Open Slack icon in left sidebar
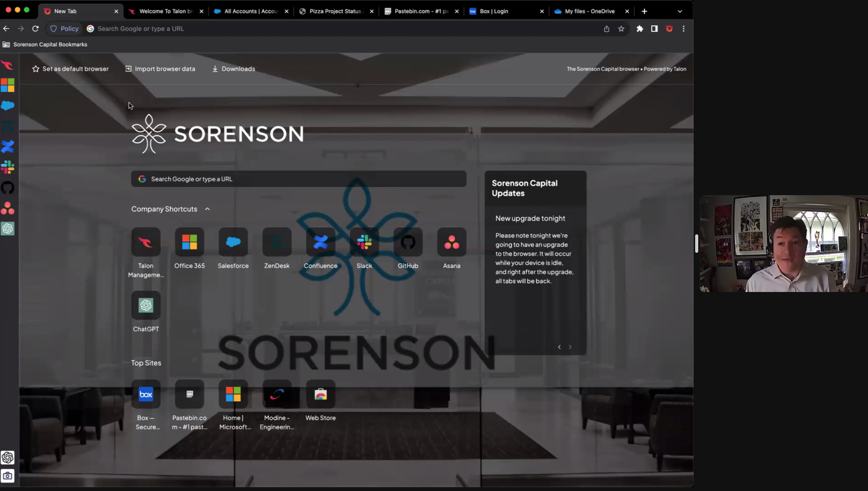 coord(7,167)
